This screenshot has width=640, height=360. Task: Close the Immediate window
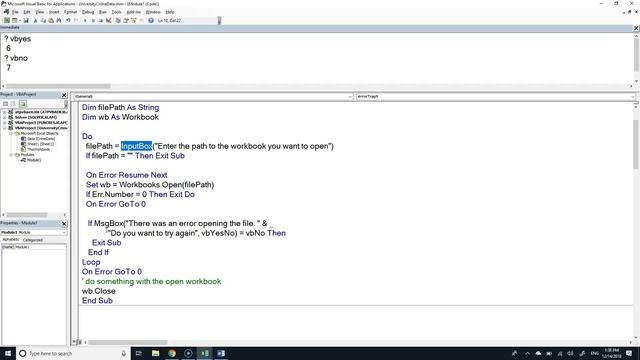pos(636,28)
